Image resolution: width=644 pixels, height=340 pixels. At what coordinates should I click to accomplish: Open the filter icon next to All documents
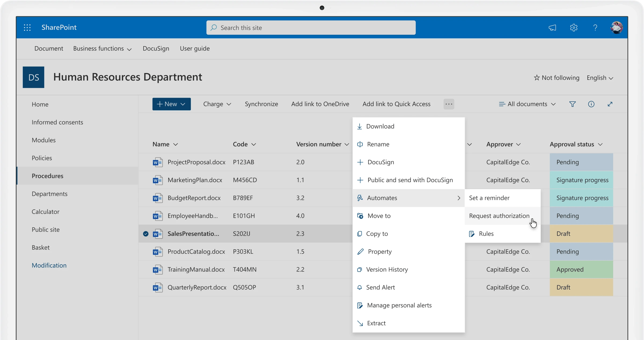[573, 104]
